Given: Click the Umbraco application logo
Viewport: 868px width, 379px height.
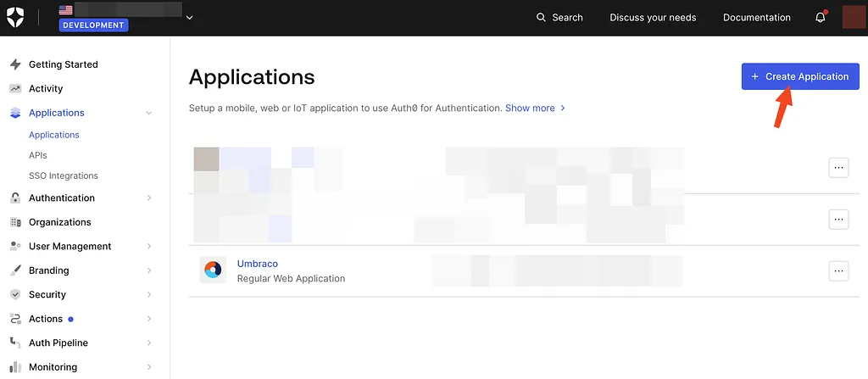Looking at the screenshot, I should (213, 270).
